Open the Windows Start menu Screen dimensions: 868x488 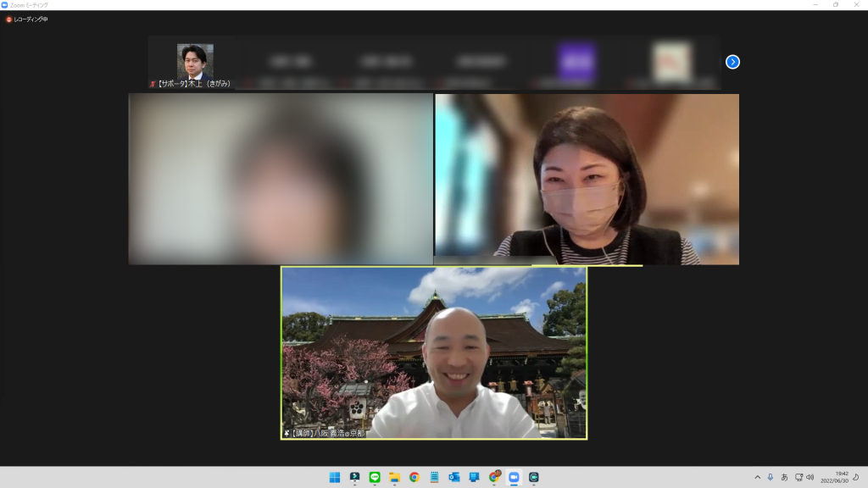pos(335,477)
